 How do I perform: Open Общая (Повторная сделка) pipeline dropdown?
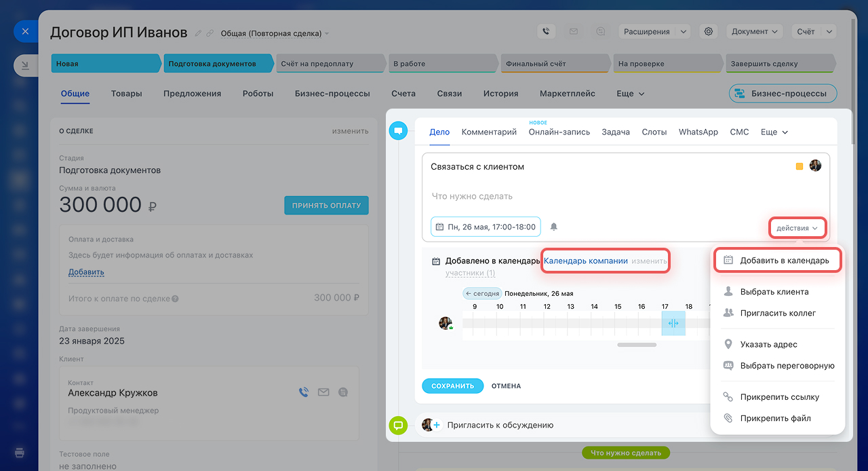(275, 33)
